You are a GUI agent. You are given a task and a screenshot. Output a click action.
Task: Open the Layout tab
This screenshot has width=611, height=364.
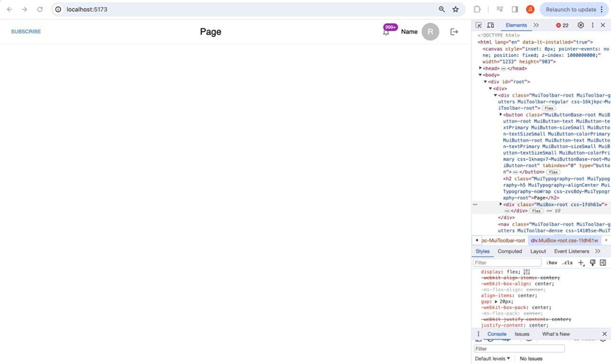[x=538, y=252]
